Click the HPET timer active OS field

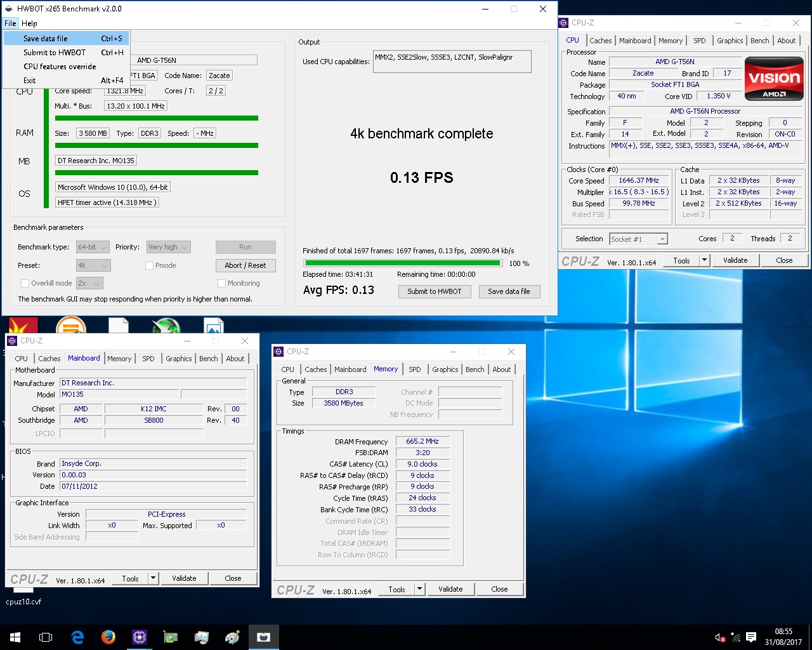coord(107,202)
